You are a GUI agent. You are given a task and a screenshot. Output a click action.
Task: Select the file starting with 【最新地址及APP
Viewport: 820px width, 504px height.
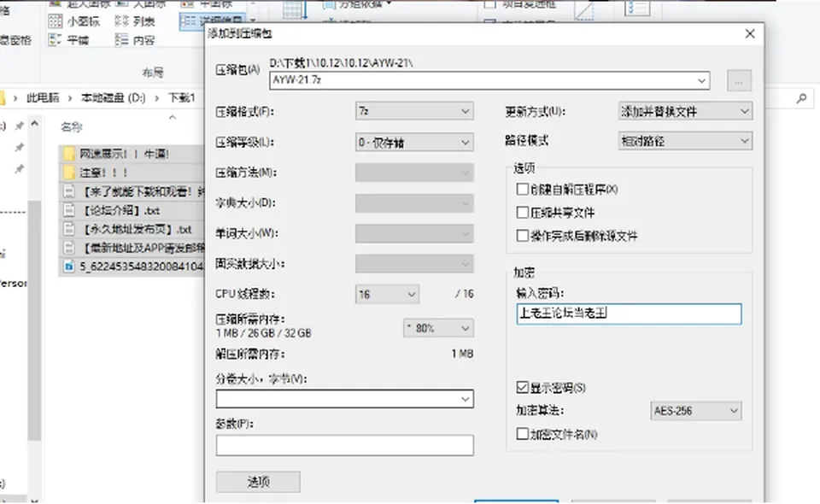tap(133, 248)
